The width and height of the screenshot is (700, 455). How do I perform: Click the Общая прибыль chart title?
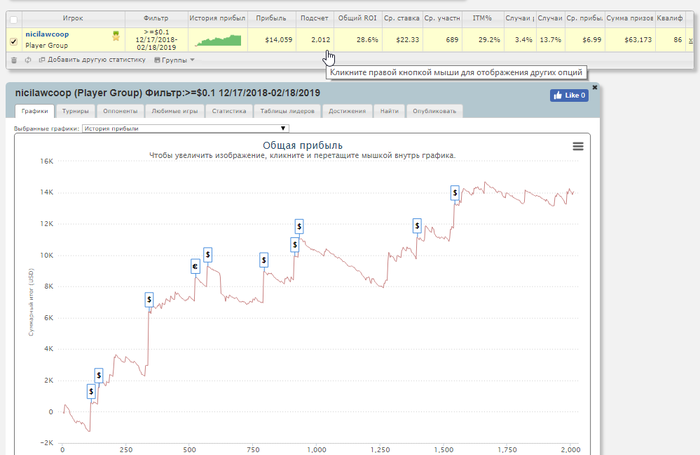point(302,146)
